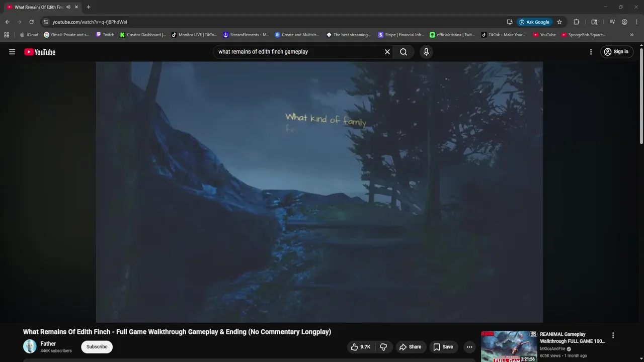Click the 446K subscribers text
The image size is (644, 362).
pos(56,351)
